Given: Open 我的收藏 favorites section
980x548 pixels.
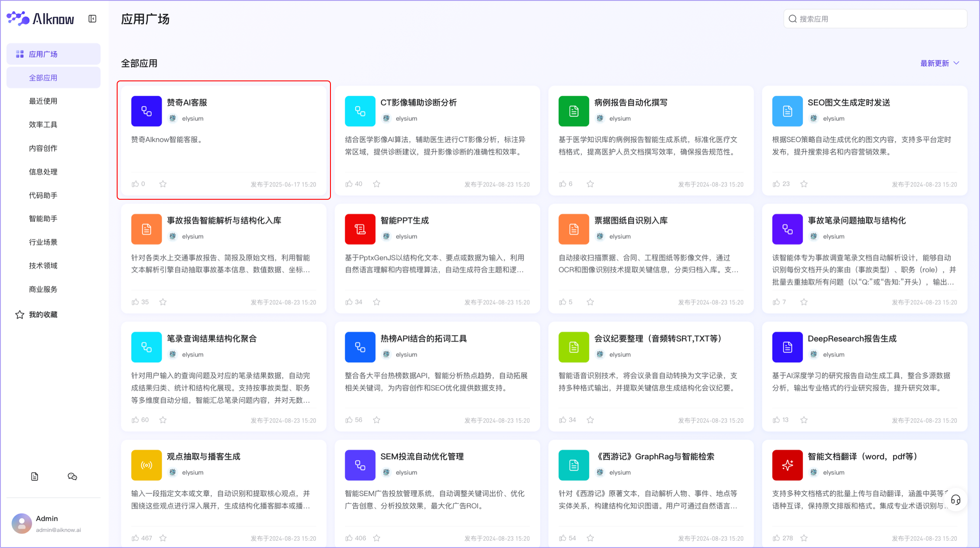Looking at the screenshot, I should pos(43,314).
